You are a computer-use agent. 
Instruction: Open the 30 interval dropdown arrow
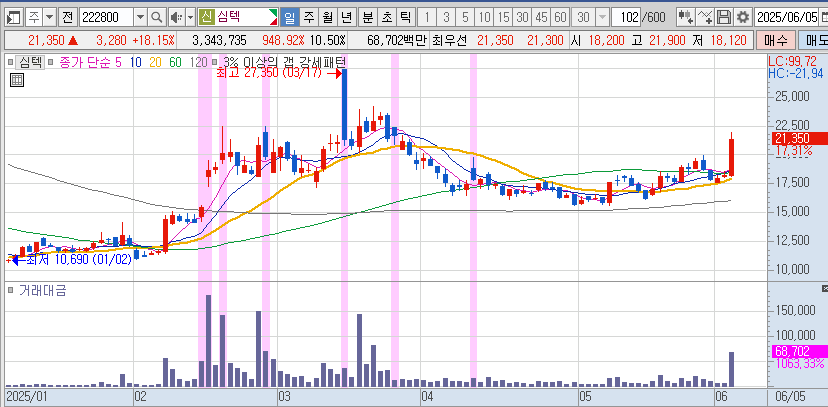[x=602, y=18]
